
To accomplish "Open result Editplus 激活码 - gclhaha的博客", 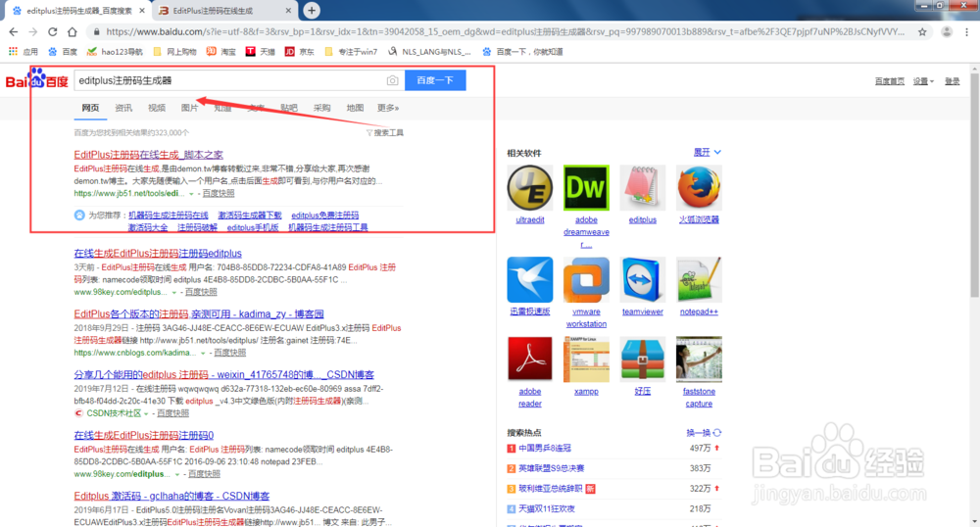I will pyautogui.click(x=171, y=495).
